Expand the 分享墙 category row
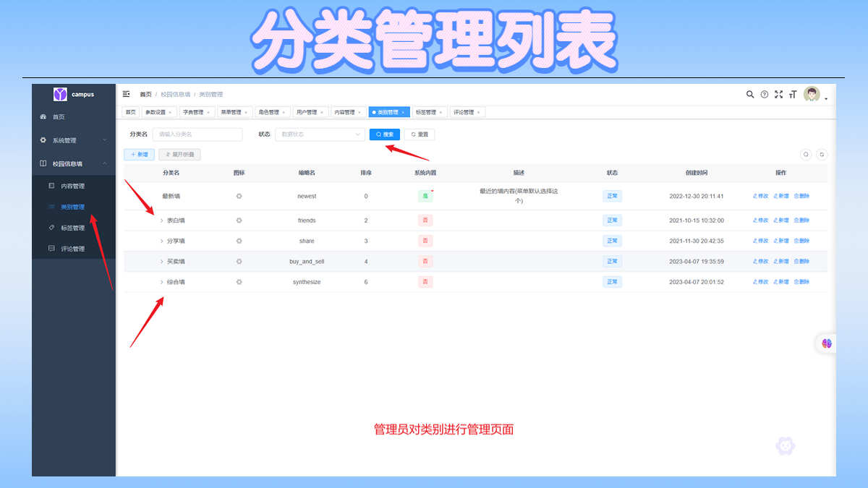This screenshot has height=488, width=868. pos(162,241)
